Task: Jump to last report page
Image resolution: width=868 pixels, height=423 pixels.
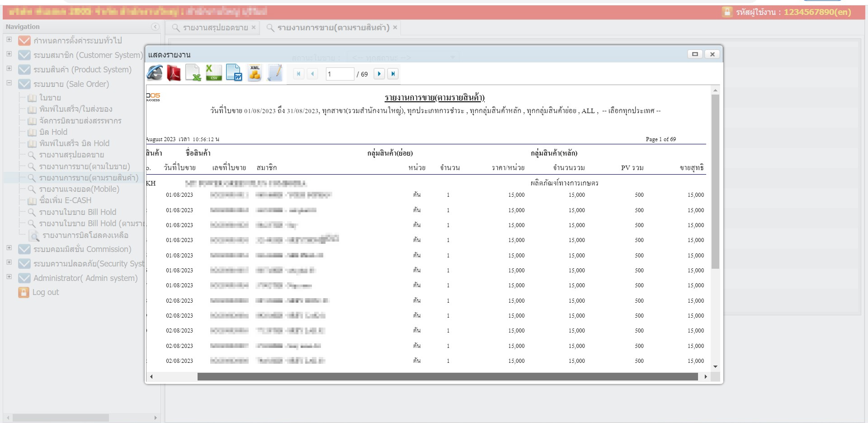Action: pyautogui.click(x=392, y=74)
